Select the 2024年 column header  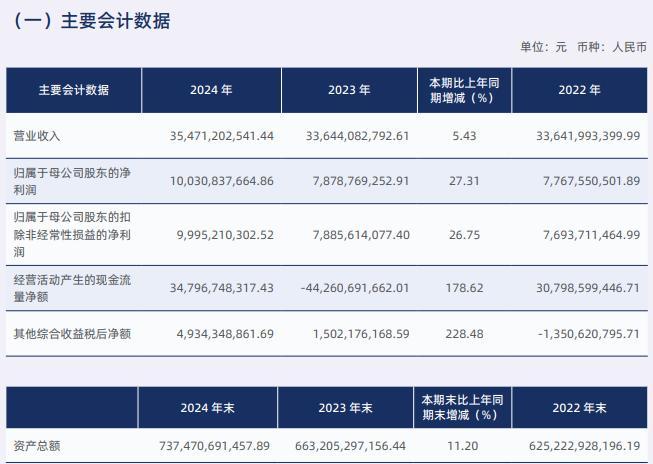coord(211,90)
